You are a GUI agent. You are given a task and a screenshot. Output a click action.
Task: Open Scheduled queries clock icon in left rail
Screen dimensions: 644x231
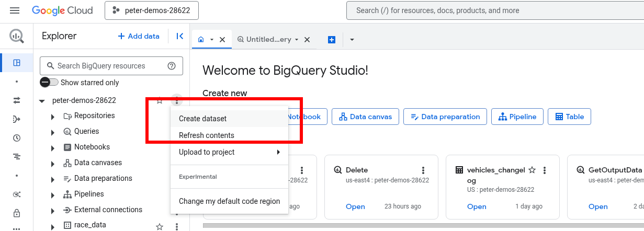[x=17, y=138]
